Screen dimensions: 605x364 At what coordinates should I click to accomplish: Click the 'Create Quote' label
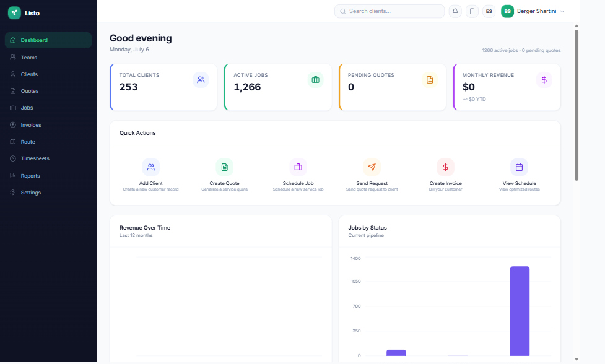pyautogui.click(x=225, y=183)
